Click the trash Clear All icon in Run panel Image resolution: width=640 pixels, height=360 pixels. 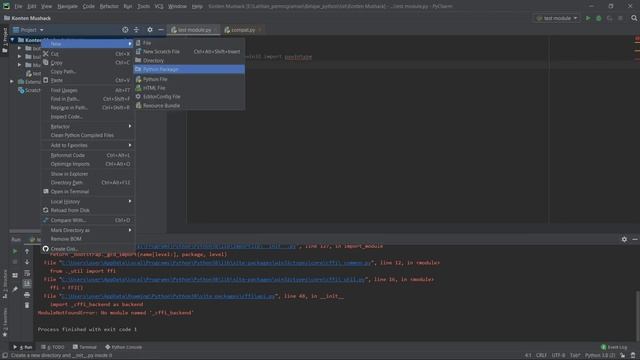pos(27,305)
